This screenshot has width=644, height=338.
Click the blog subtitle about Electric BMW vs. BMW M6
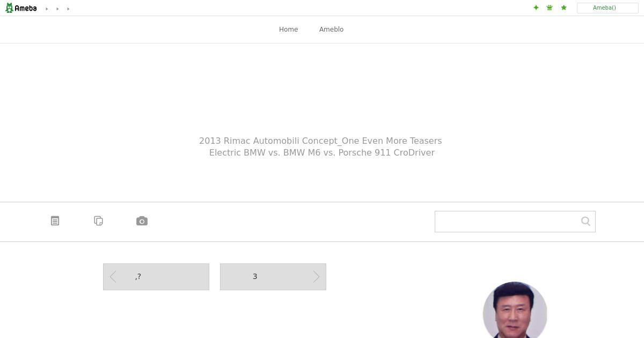(x=322, y=152)
